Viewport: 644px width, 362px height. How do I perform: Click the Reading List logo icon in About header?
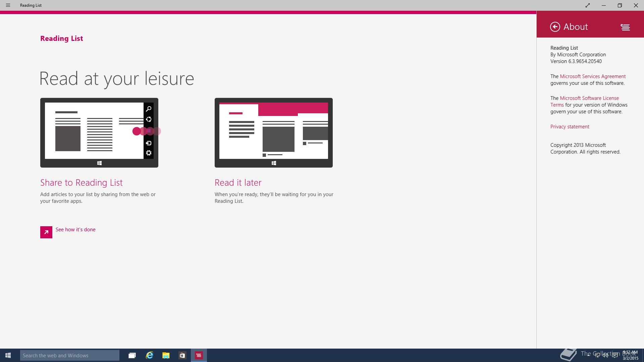tap(625, 27)
